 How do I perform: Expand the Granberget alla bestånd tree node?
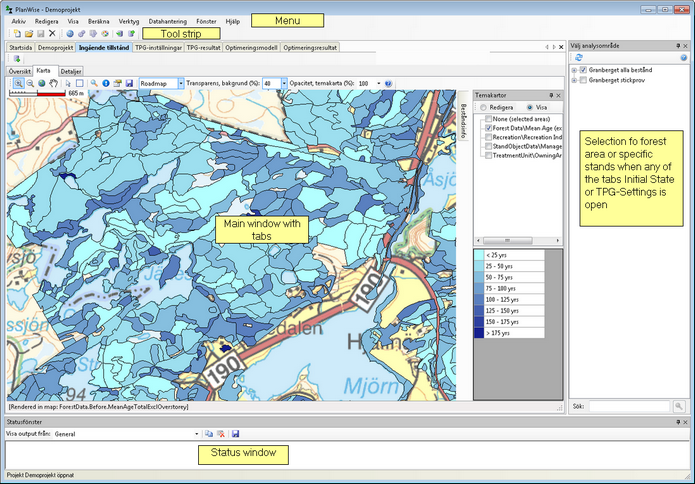point(574,70)
